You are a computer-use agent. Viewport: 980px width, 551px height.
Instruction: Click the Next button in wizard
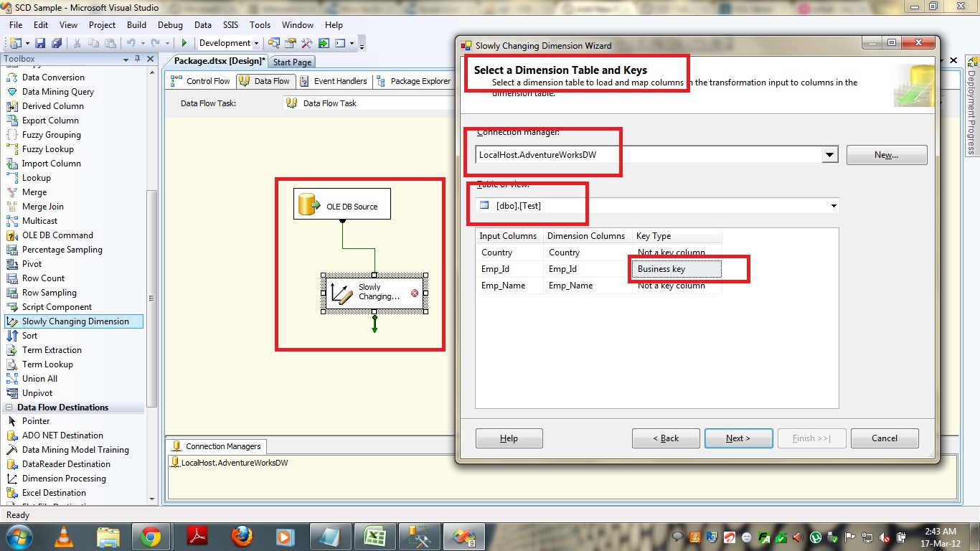(738, 438)
